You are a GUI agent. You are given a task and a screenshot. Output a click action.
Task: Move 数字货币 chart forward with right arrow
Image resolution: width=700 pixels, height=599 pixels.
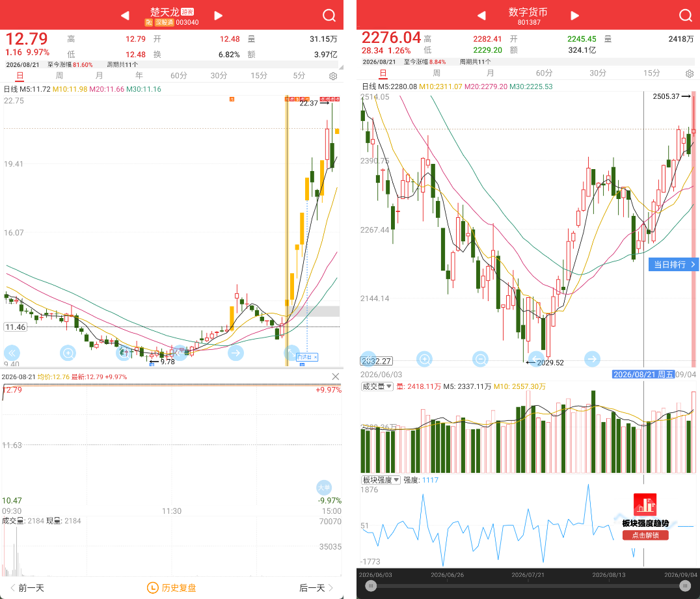click(x=592, y=359)
